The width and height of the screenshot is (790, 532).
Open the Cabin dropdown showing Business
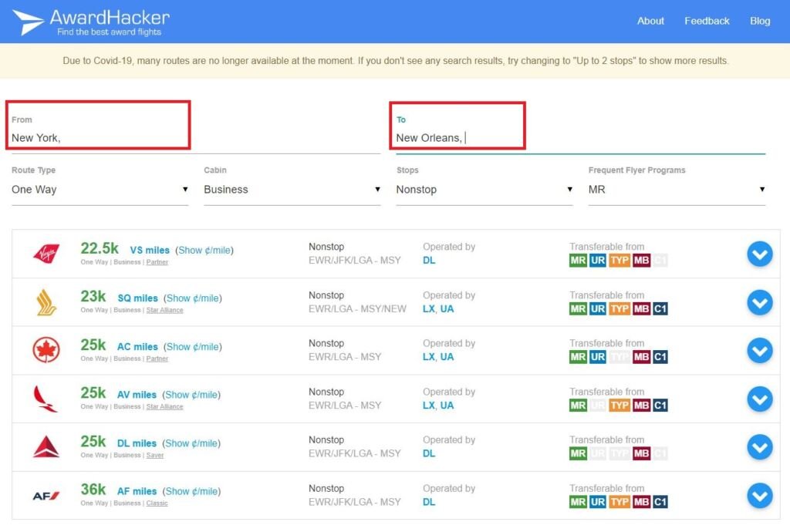click(292, 190)
